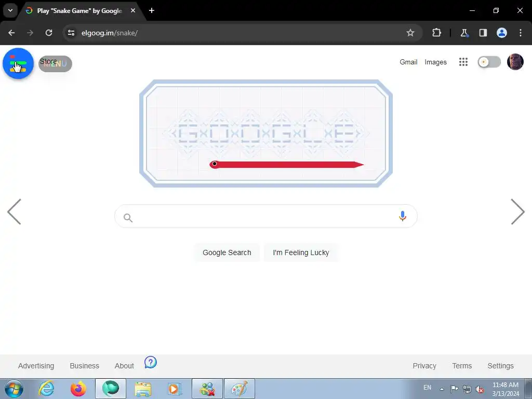Open the Settings footer link
Viewport: 532px width, 399px height.
click(x=500, y=366)
